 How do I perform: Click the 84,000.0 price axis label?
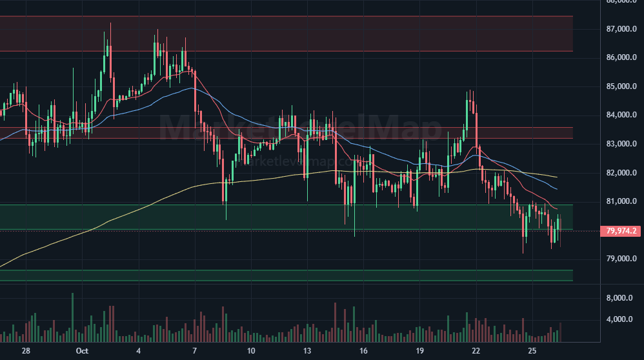(621, 115)
